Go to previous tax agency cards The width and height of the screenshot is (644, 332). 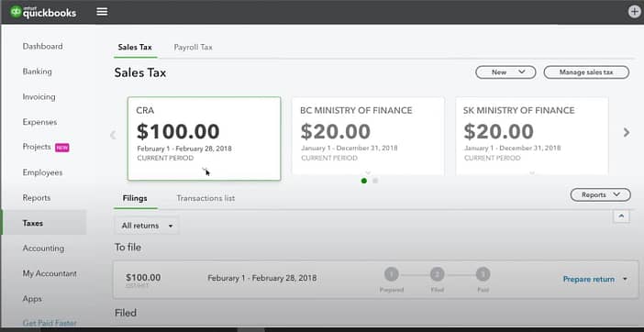(113, 135)
